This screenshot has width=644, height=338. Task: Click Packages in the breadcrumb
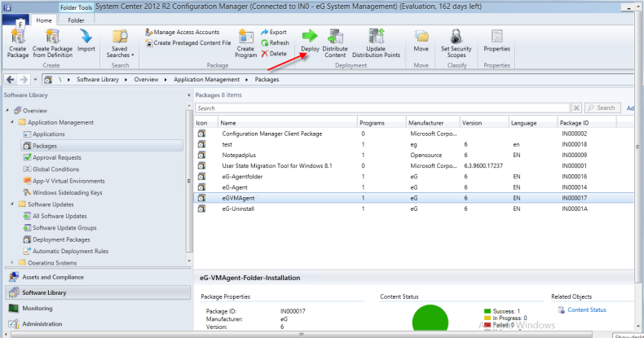[267, 80]
